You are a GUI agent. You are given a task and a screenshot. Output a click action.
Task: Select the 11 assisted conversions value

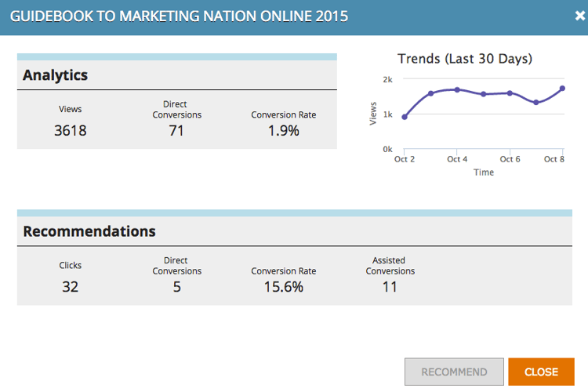click(x=390, y=287)
